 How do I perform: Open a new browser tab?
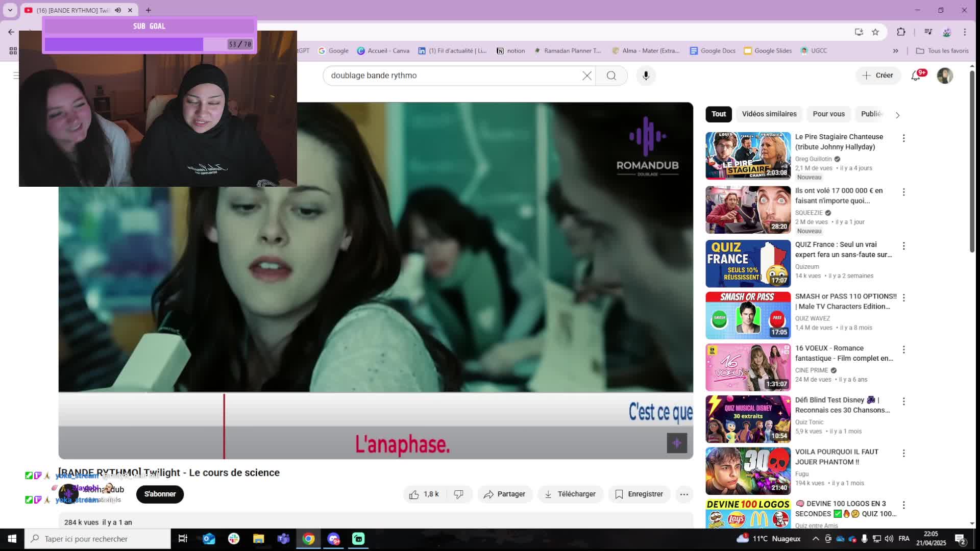[148, 10]
